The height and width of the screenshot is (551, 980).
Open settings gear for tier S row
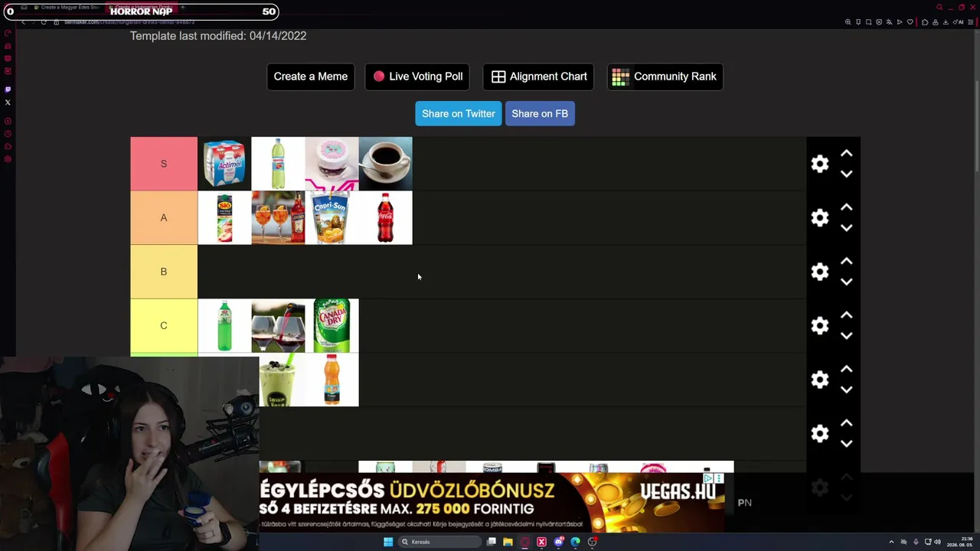(820, 164)
